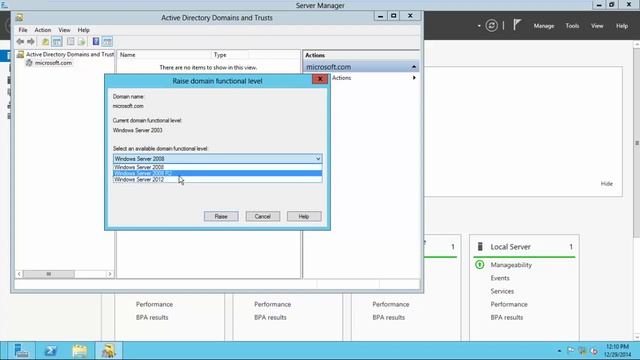Click Manageability under Local Server

pyautogui.click(x=511, y=265)
